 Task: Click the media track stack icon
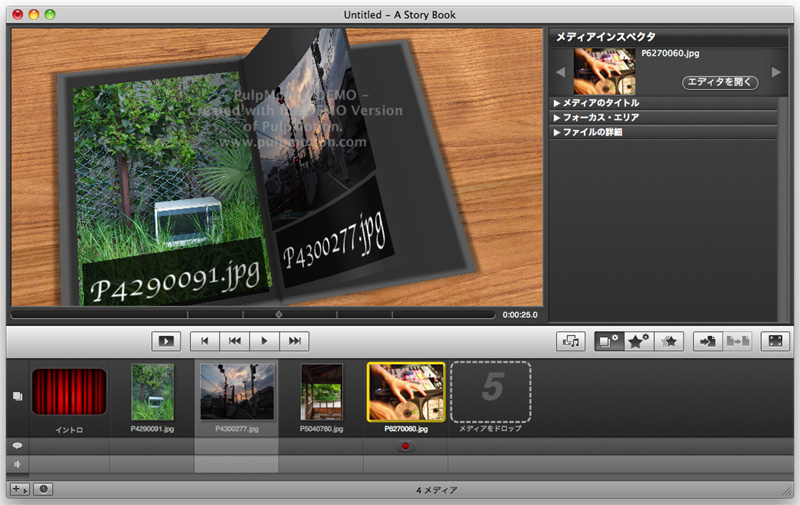point(17,396)
